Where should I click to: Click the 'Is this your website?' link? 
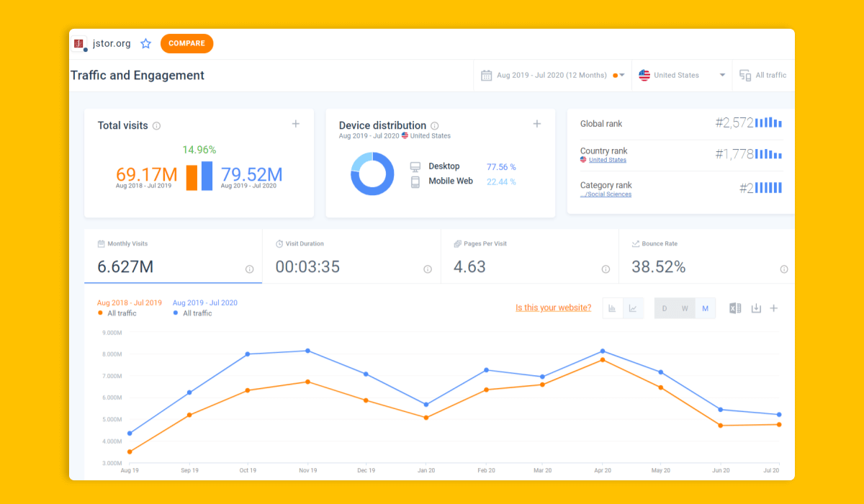(x=553, y=307)
